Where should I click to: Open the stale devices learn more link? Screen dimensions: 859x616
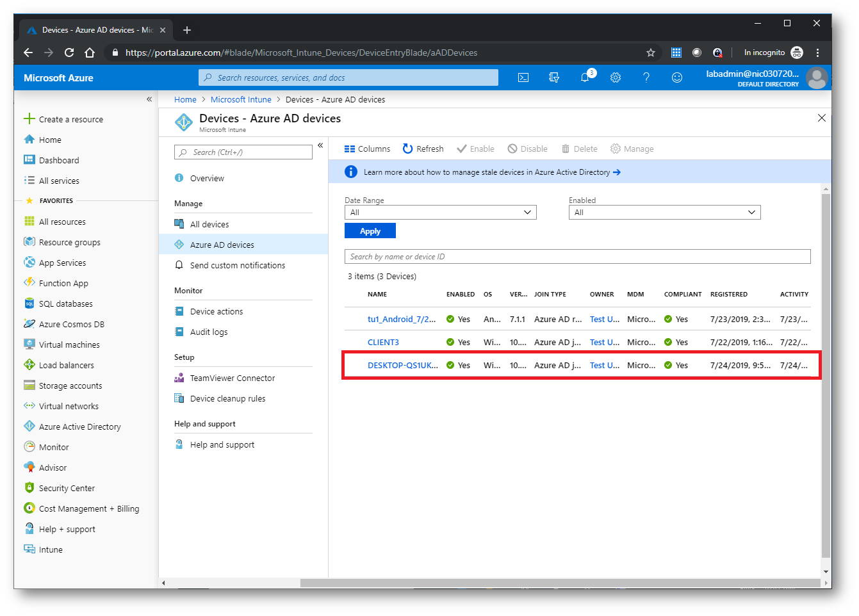click(492, 172)
